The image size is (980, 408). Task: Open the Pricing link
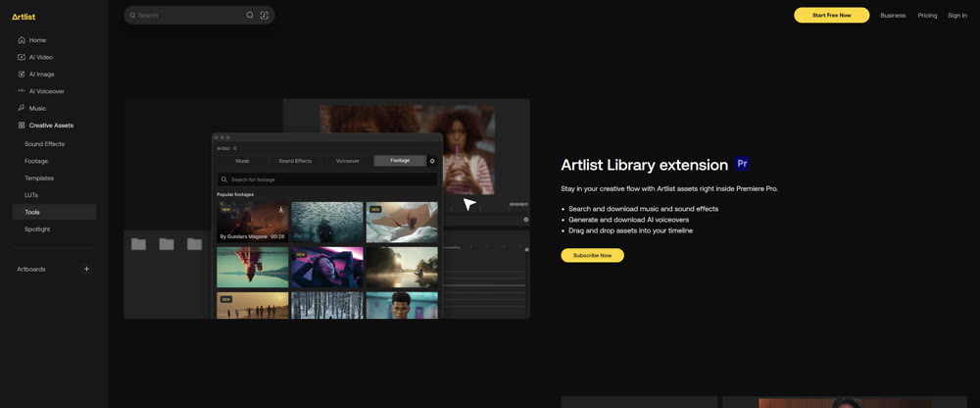[927, 15]
